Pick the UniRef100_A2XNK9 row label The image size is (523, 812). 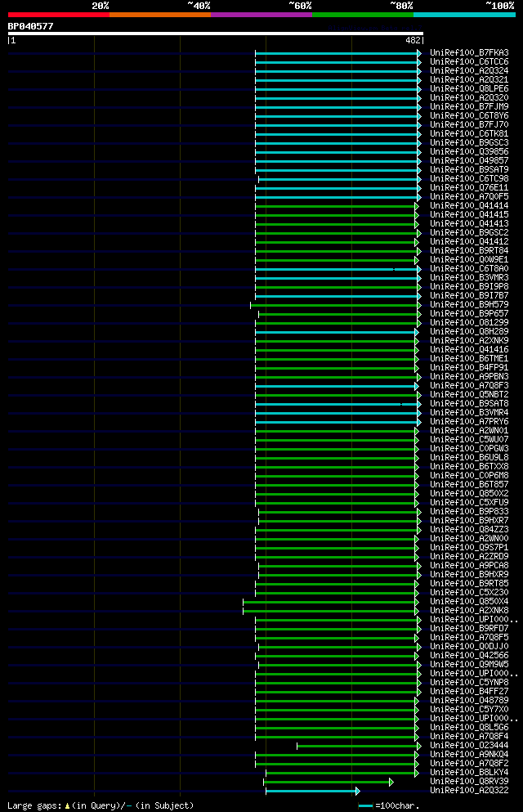pyautogui.click(x=469, y=341)
